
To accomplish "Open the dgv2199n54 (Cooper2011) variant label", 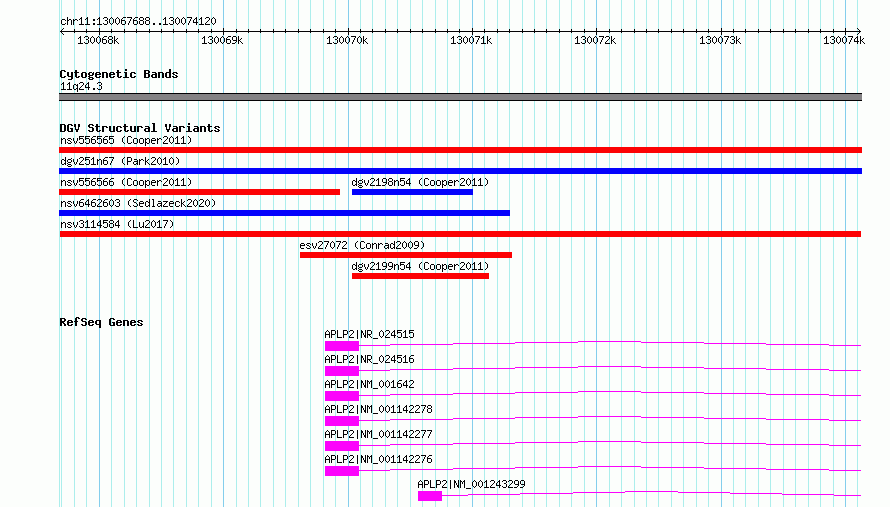I will pos(420,266).
